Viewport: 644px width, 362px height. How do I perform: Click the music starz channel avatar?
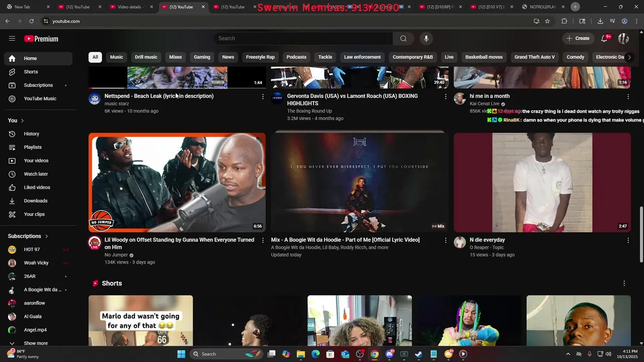pos(95,99)
